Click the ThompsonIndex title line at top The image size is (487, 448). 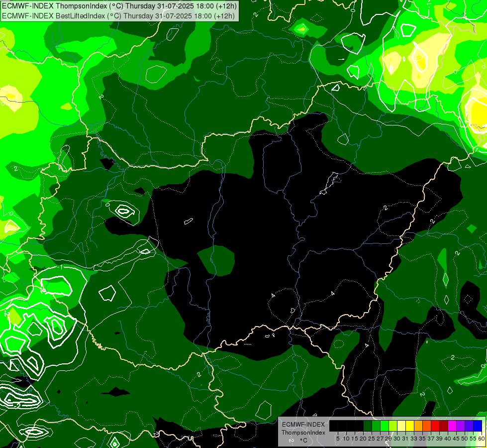119,5
